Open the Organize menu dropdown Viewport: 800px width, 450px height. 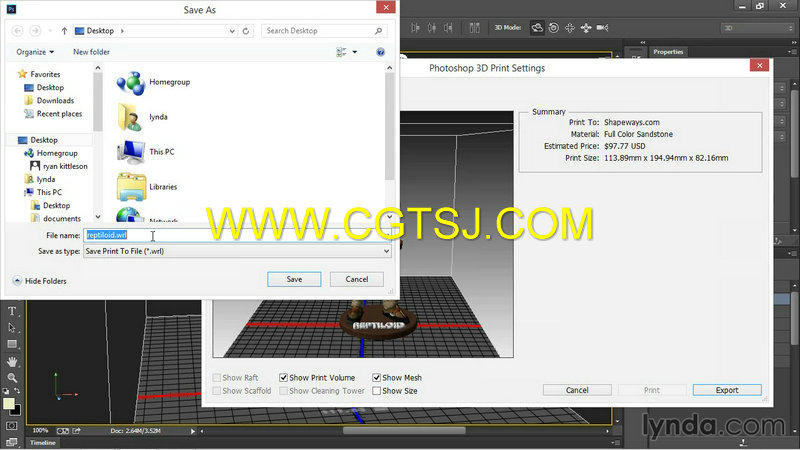(35, 52)
